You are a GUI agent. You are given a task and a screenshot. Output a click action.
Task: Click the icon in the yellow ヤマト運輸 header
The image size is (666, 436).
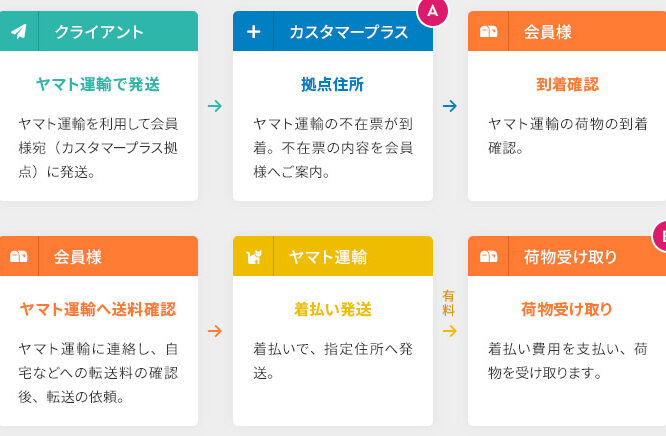(x=253, y=257)
